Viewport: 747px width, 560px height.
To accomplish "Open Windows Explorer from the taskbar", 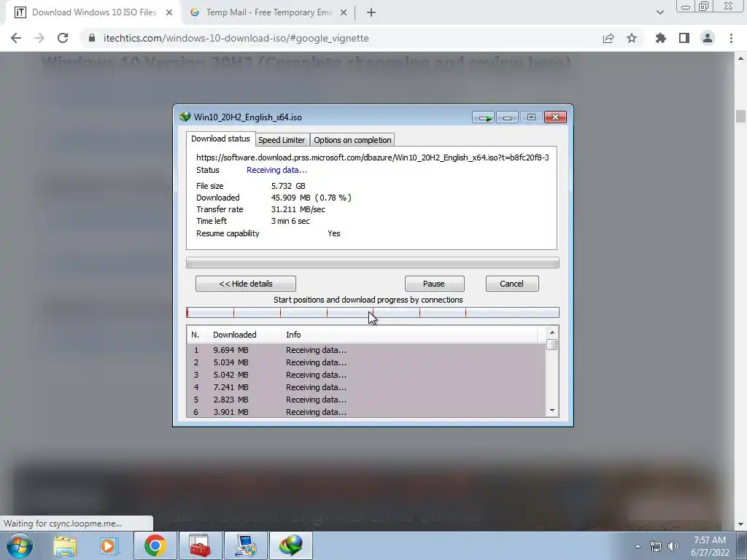I will pyautogui.click(x=65, y=545).
